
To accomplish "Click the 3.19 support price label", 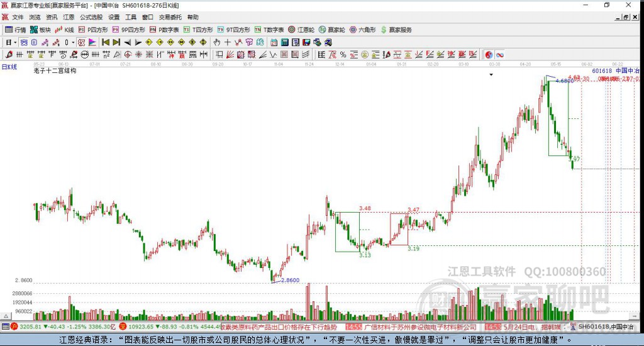I will click(414, 248).
